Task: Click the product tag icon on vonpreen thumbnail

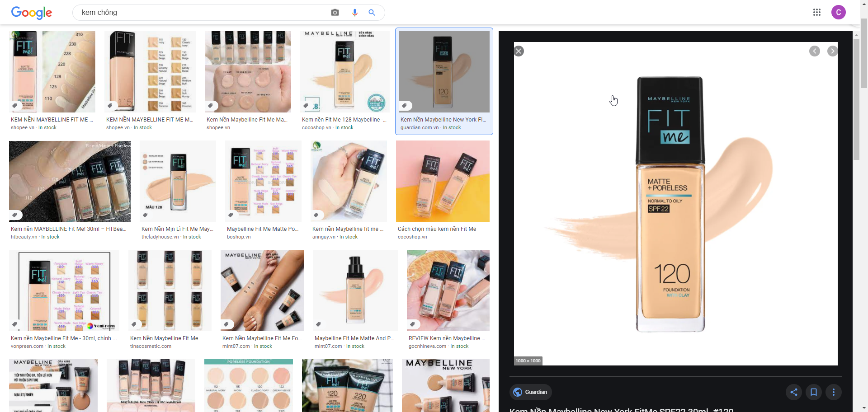Action: tap(15, 324)
